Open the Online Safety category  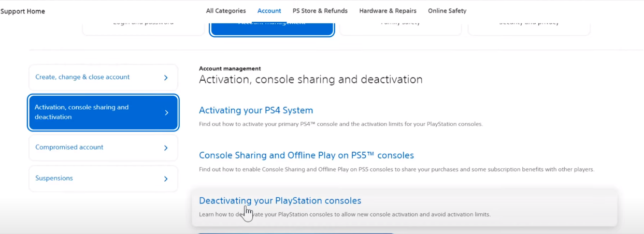click(x=447, y=11)
